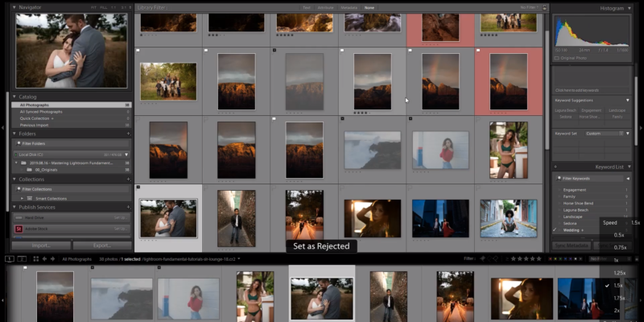644x322 pixels.
Task: Hide right panel using edge arrow
Action: click(x=641, y=128)
